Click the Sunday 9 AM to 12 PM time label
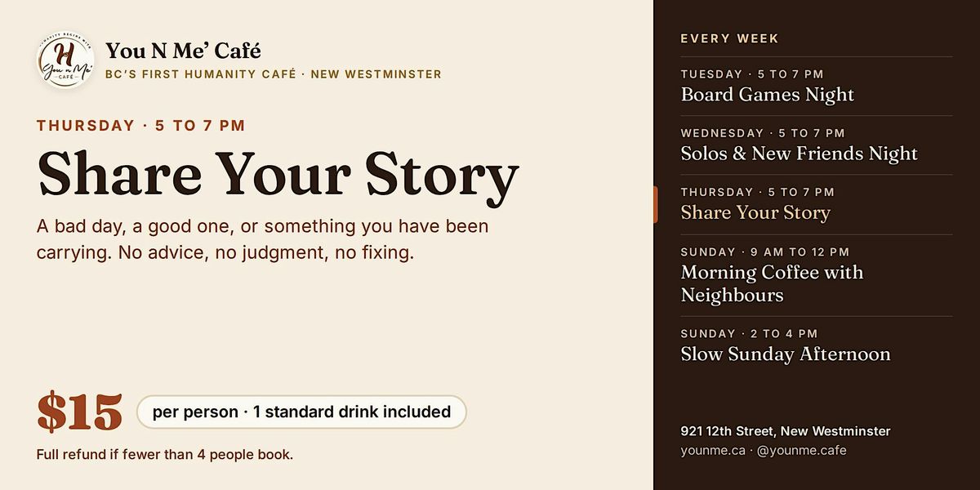This screenshot has height=490, width=980. [765, 252]
